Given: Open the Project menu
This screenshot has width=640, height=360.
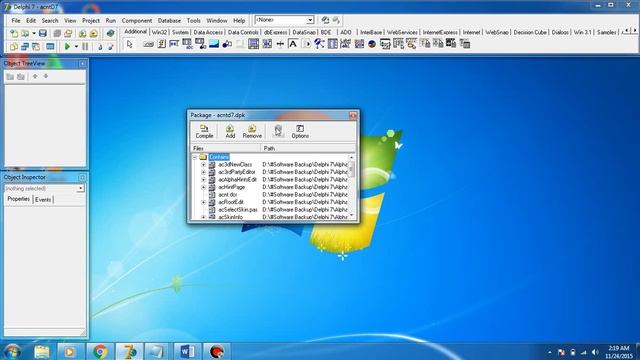Looking at the screenshot, I should (91, 20).
